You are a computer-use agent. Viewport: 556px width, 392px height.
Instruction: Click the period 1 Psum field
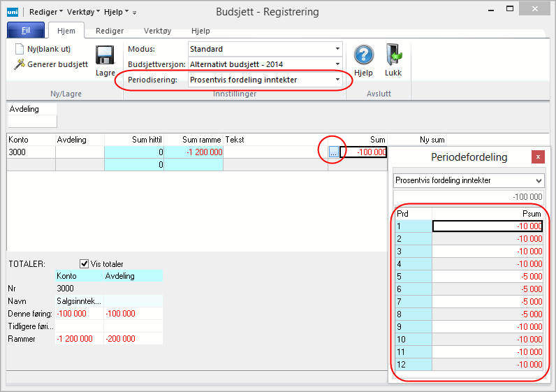[x=487, y=226]
